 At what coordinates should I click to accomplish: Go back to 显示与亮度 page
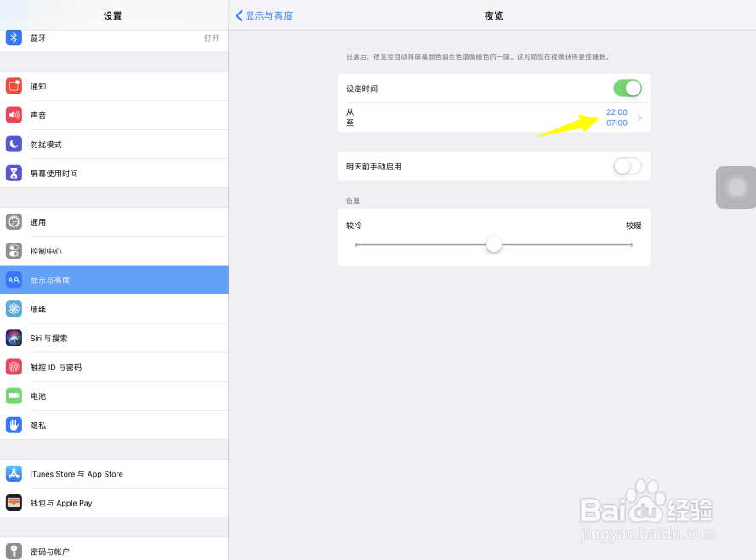264,16
